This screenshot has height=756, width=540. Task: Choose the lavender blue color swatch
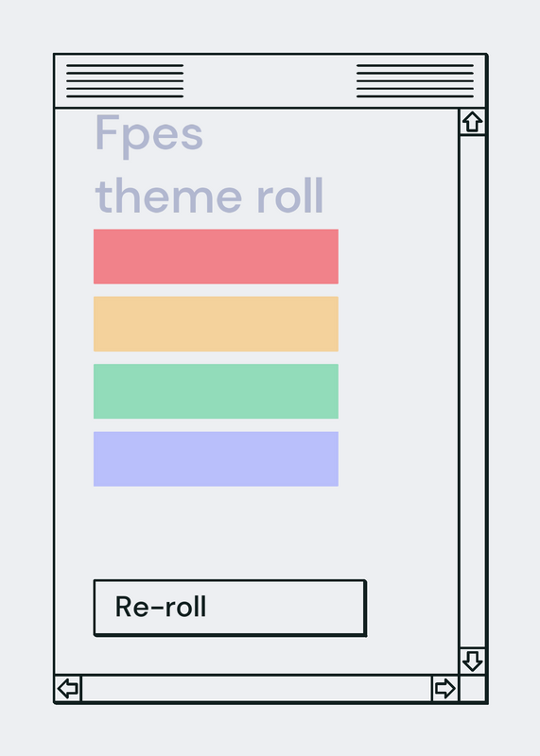(216, 458)
